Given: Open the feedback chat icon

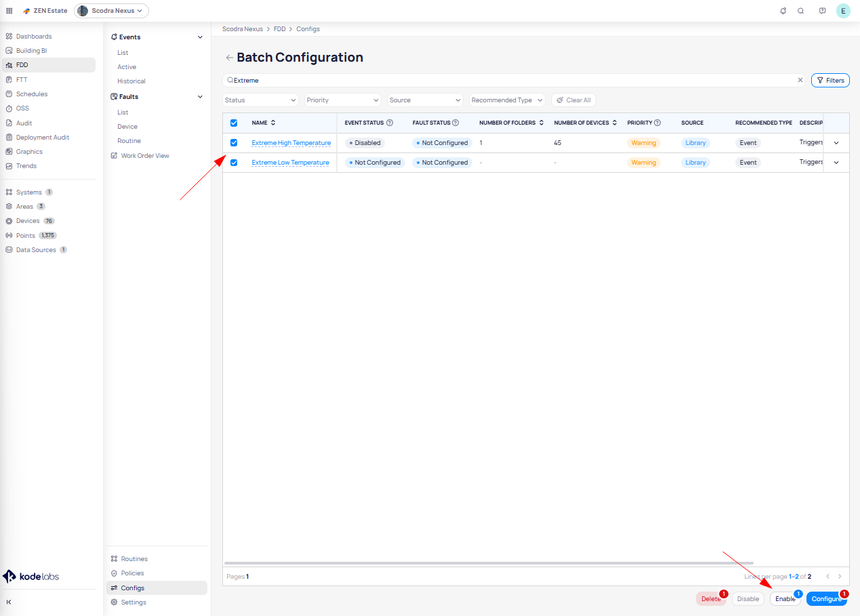Looking at the screenshot, I should point(822,11).
